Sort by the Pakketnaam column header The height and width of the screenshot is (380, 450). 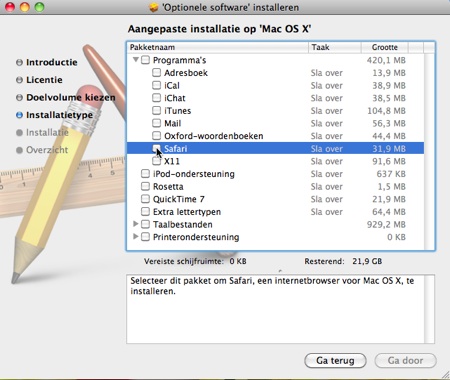218,47
